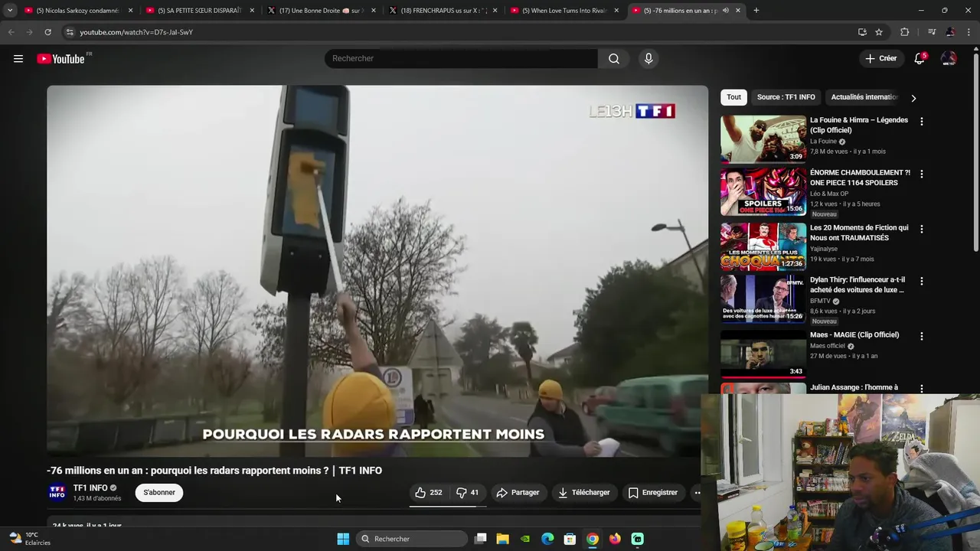Dislike the video with 41 dislikes
This screenshot has height=551, width=980.
point(468,493)
